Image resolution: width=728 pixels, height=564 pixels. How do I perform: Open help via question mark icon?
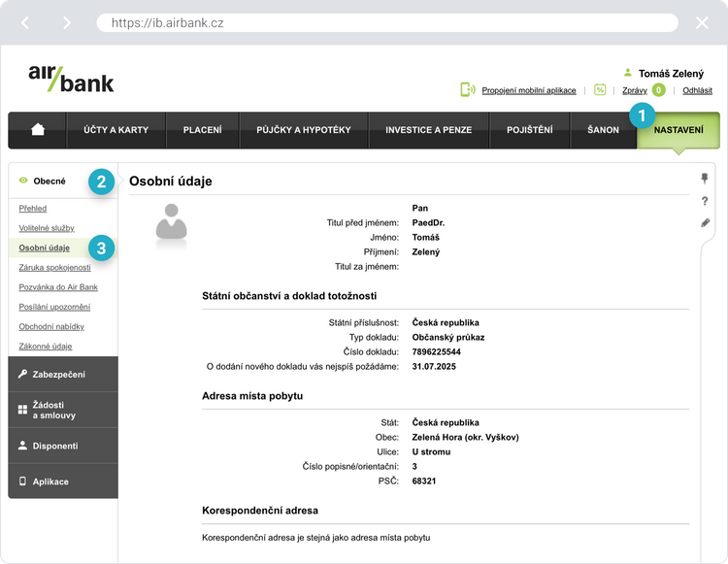pos(705,201)
